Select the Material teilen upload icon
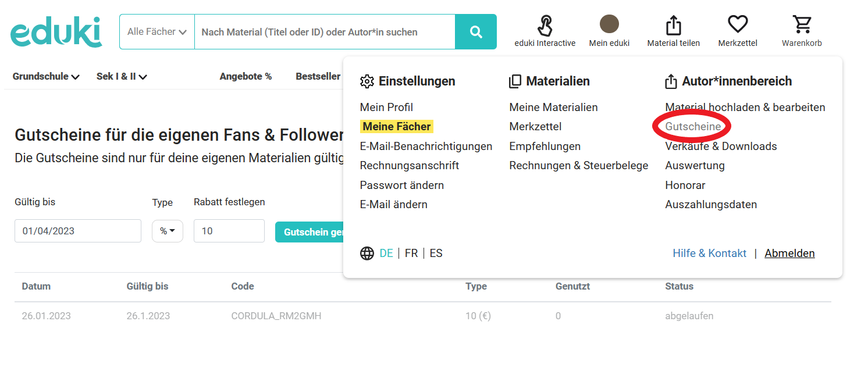This screenshot has height=389, width=868. (x=673, y=24)
